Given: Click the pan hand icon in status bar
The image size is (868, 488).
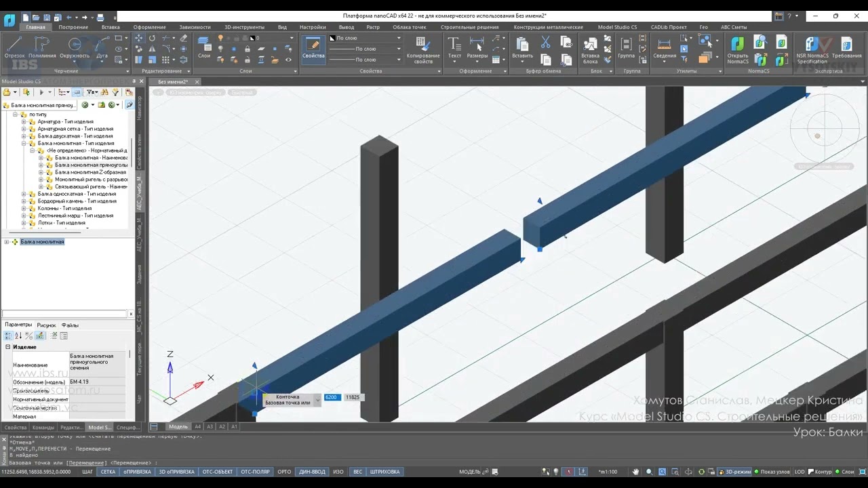Looking at the screenshot, I should [636, 472].
